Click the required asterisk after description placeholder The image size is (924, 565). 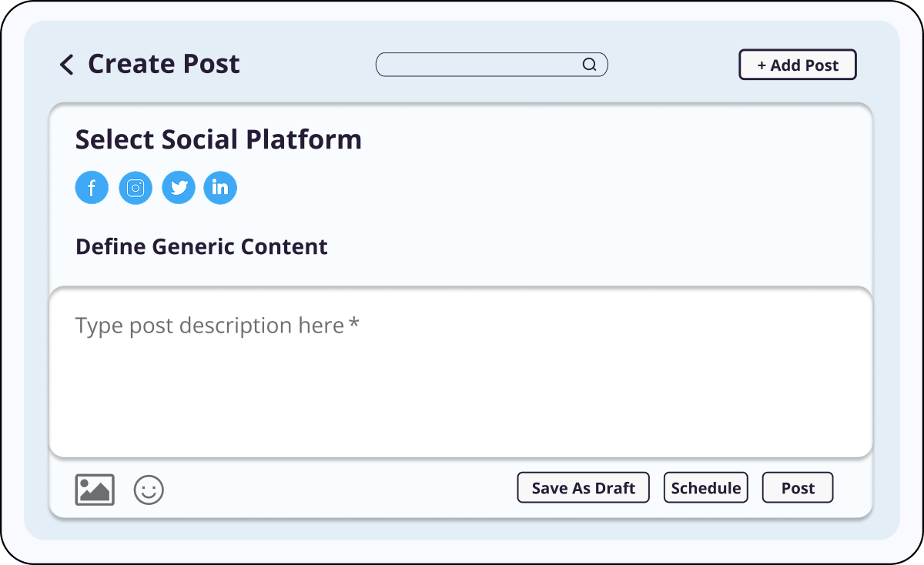pos(354,324)
